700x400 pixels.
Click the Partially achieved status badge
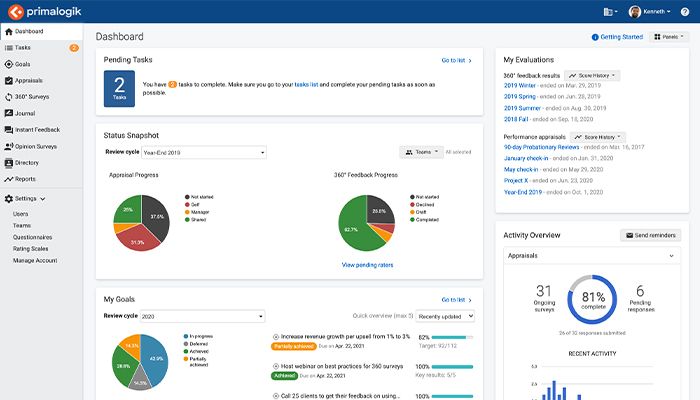(293, 346)
